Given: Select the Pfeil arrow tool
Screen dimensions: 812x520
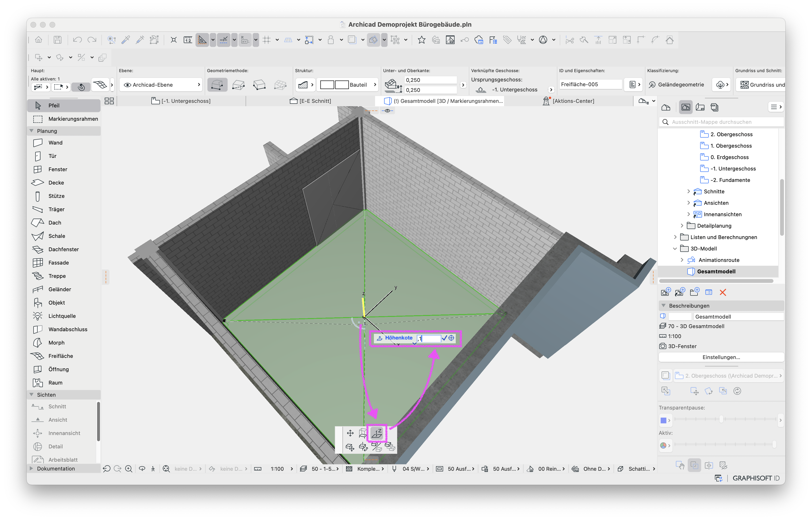Looking at the screenshot, I should coord(64,106).
